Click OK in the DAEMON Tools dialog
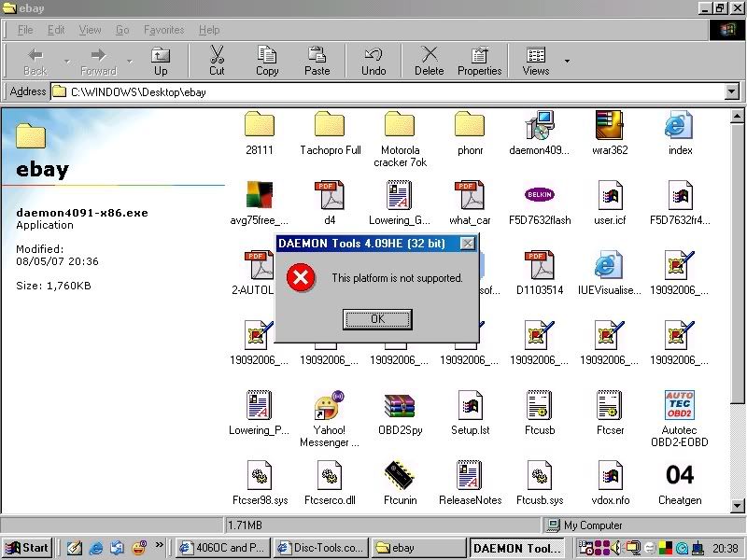Viewport: 747px width, 560px height. tap(377, 318)
